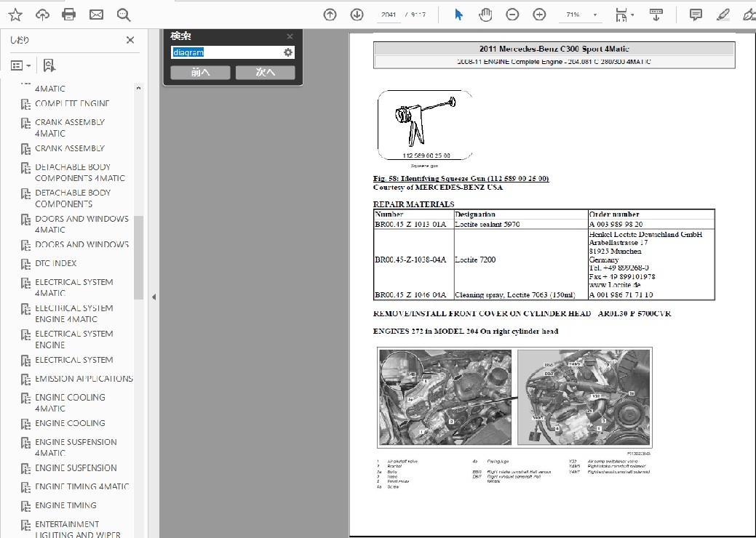Image resolution: width=756 pixels, height=538 pixels.
Task: Close the search box
Action: [x=290, y=36]
